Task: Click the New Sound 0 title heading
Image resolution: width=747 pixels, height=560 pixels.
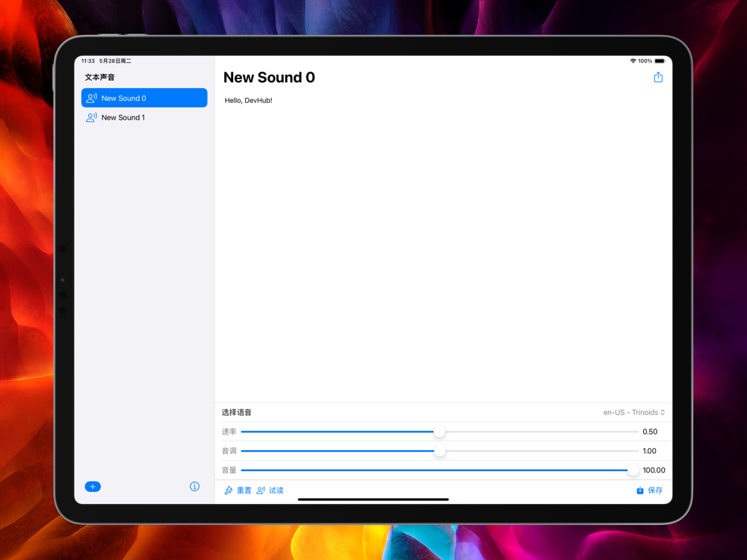Action: point(269,77)
